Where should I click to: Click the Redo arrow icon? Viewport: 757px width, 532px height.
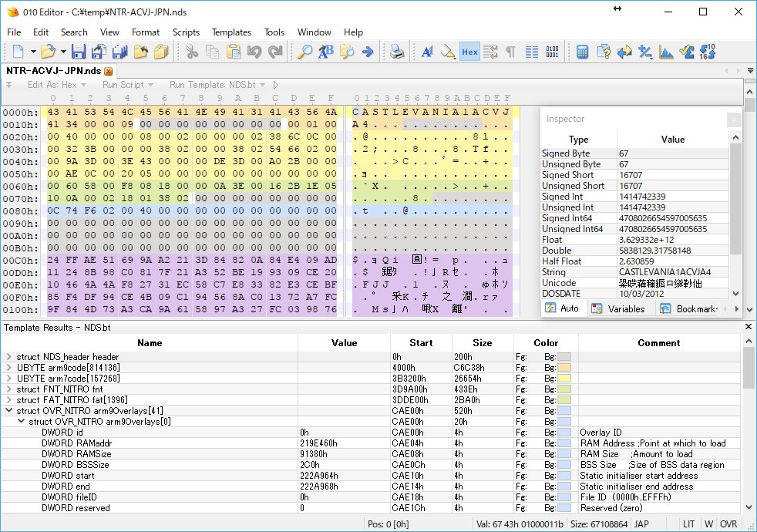(275, 52)
